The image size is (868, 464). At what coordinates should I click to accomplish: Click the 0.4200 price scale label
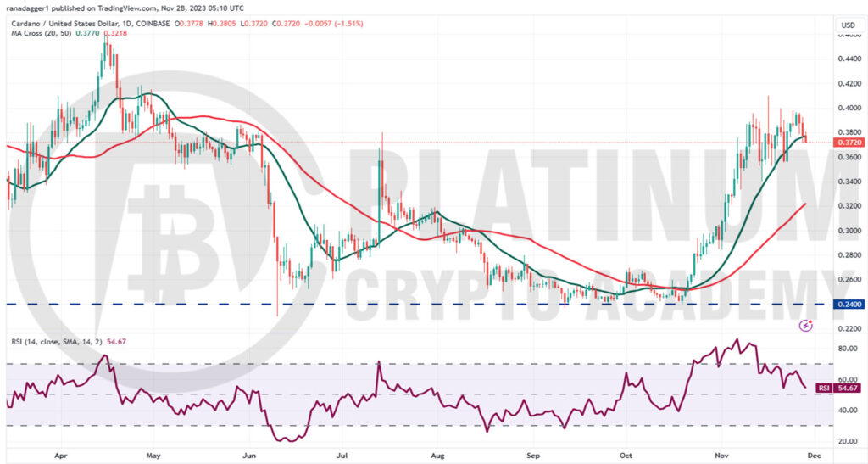coord(849,84)
